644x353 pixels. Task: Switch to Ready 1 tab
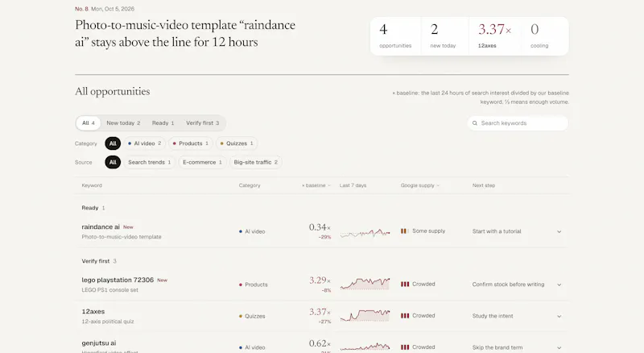coord(163,123)
